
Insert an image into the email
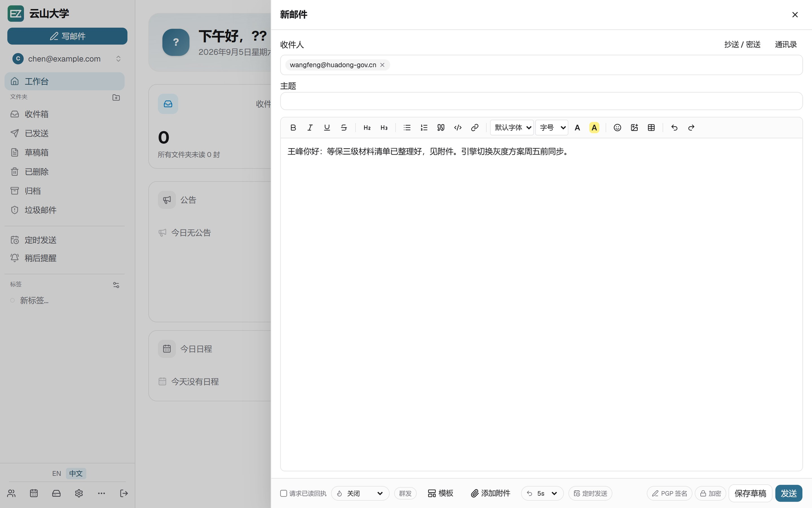[x=634, y=127]
